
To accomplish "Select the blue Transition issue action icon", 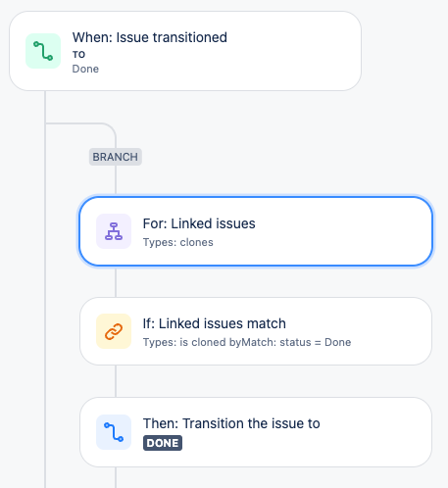I will (114, 432).
